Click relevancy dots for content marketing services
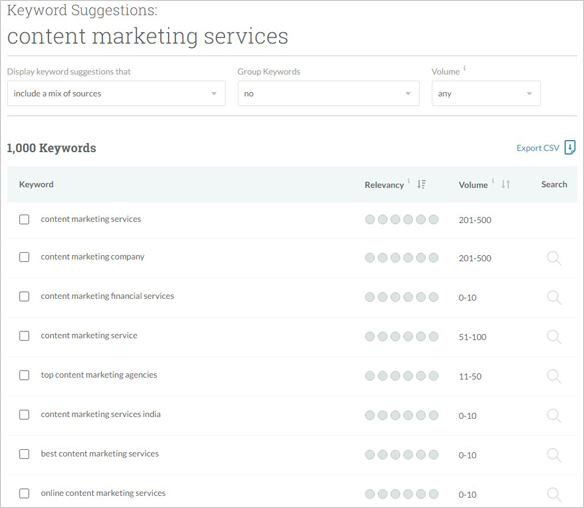 (x=402, y=220)
